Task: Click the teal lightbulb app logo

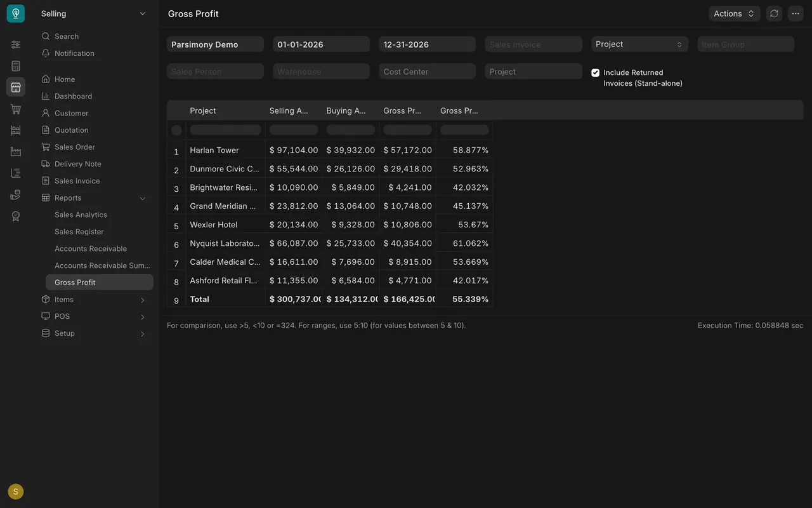Action: [16, 13]
